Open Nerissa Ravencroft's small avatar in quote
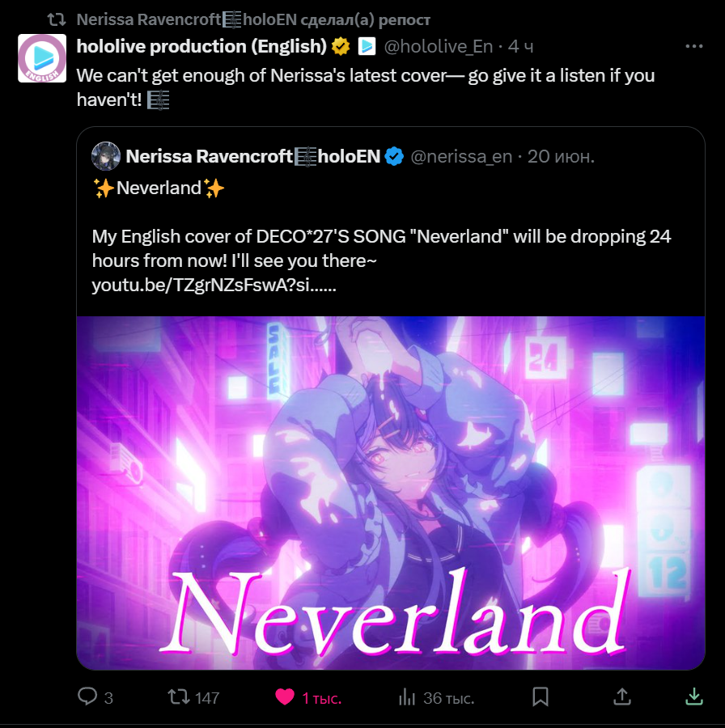Screen dimensions: 725x728 (x=106, y=156)
